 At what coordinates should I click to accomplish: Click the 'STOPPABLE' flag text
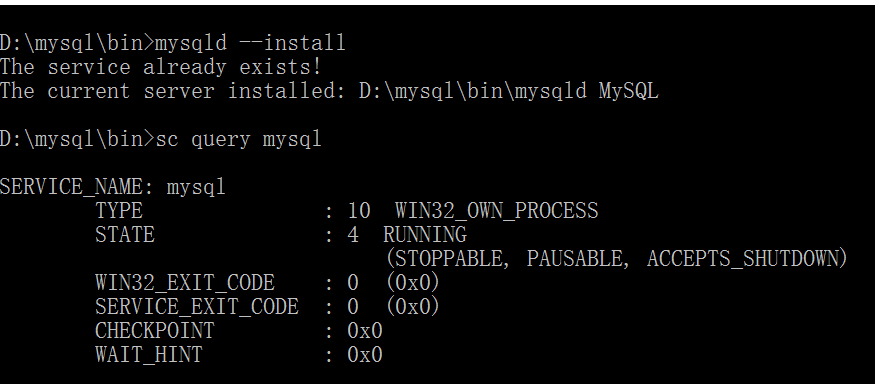(x=448, y=258)
